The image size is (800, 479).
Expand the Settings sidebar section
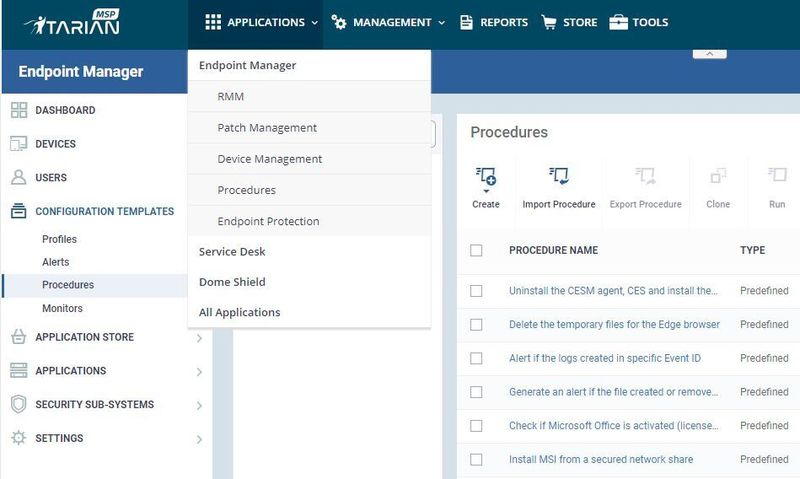click(x=199, y=439)
